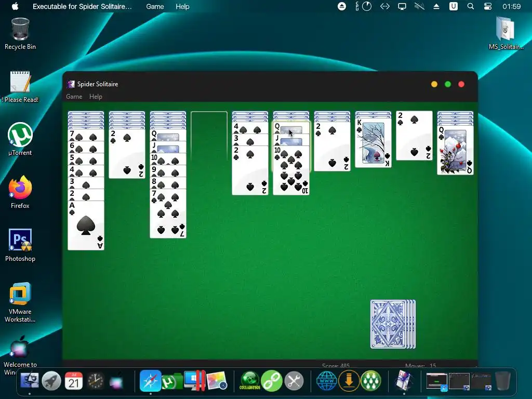Select the VMware Workstation desktop shortcut
The width and height of the screenshot is (532, 399).
20,302
